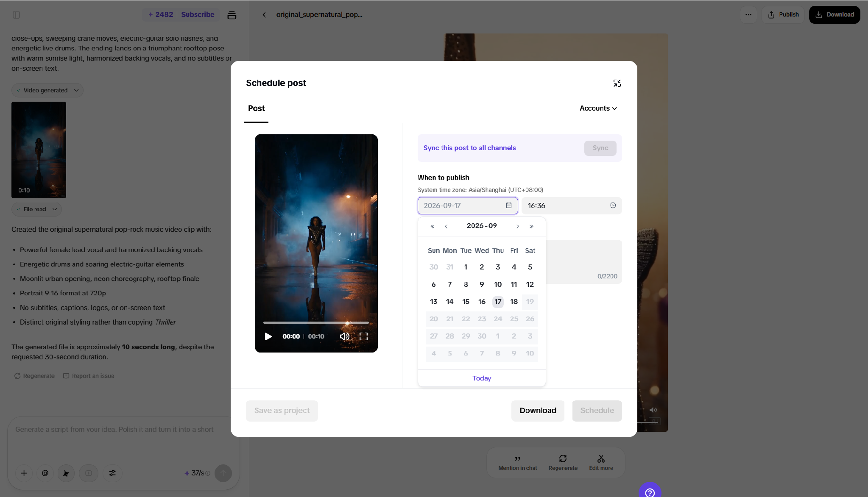This screenshot has height=497, width=868.
Task: Click the Sync button
Action: coord(600,148)
